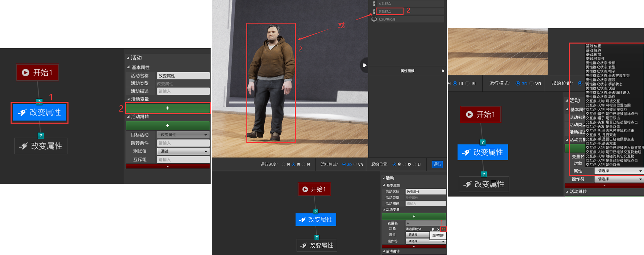Click the blue 运行 button
The height and width of the screenshot is (255, 644).
click(x=437, y=164)
